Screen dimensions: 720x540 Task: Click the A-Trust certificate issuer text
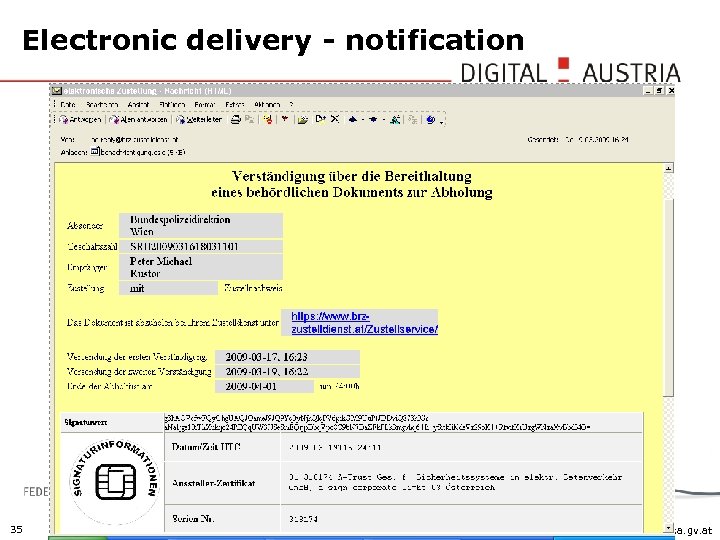click(x=455, y=482)
